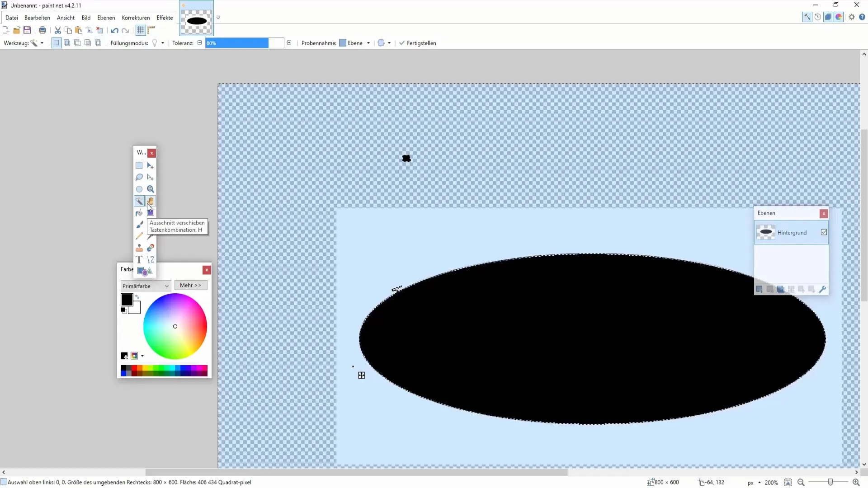Open the Effekte menu

[x=165, y=18]
